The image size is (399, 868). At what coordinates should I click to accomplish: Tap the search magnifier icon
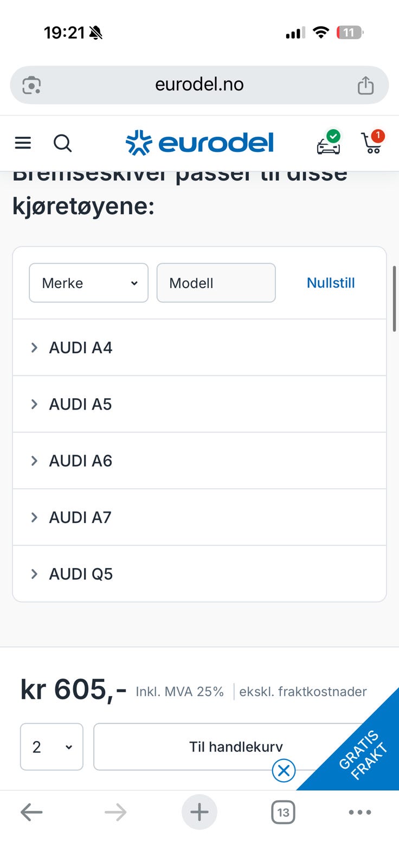[62, 143]
